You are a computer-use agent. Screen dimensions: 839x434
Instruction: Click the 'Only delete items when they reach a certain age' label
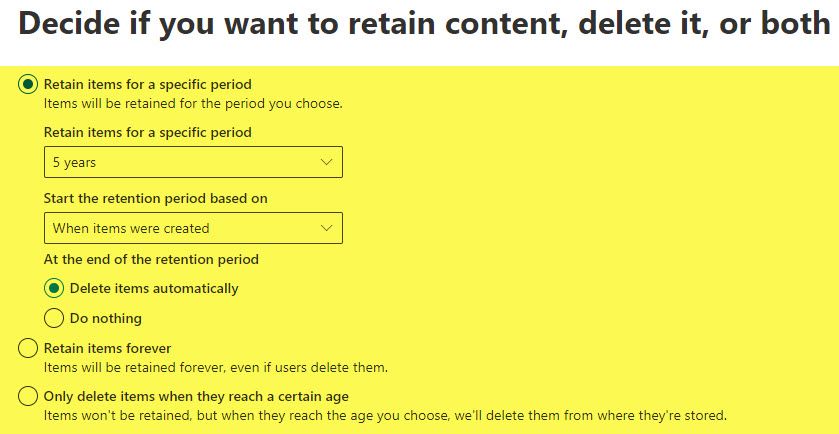(x=196, y=397)
